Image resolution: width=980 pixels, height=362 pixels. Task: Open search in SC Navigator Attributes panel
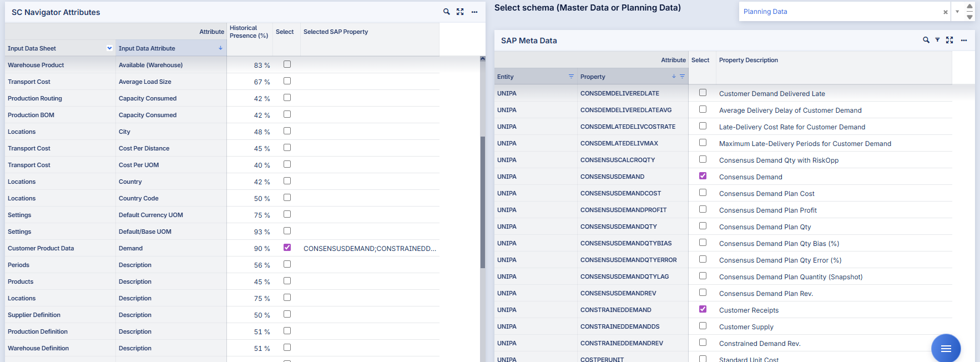(446, 12)
